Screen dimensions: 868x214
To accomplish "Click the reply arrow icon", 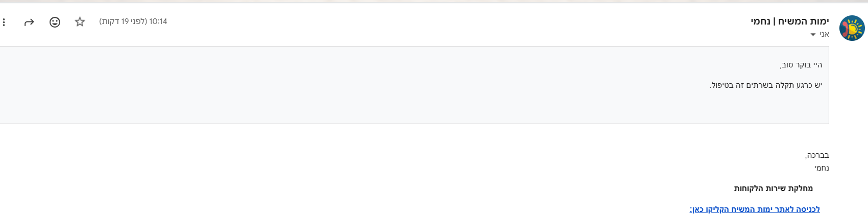I will point(29,22).
